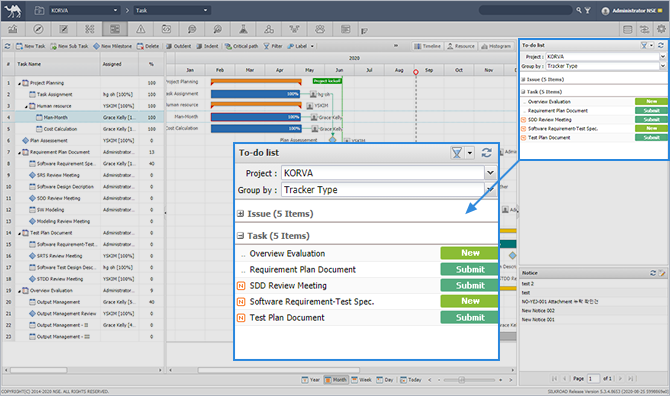This screenshot has width=670, height=396.
Task: Click New Task in toolbar
Action: coord(30,46)
